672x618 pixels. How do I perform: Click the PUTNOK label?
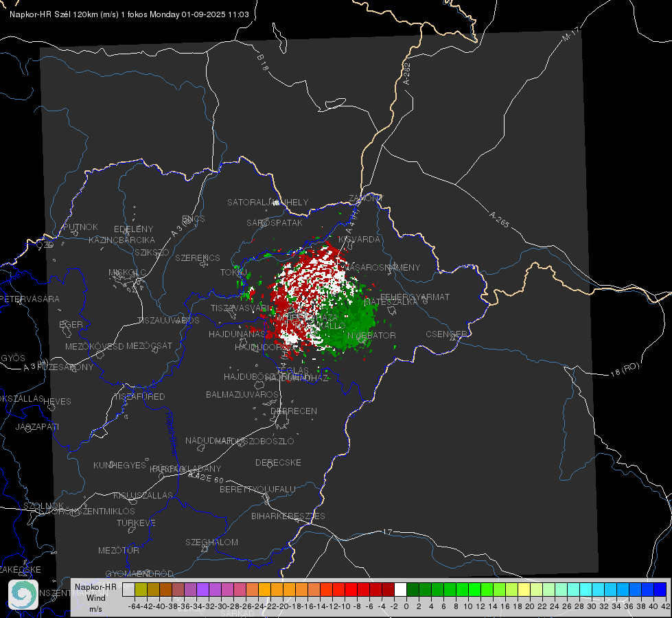click(x=80, y=227)
